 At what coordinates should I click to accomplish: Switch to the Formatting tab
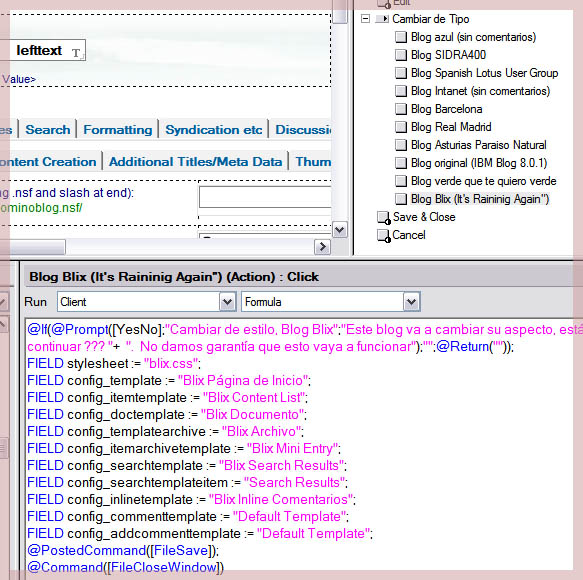117,129
